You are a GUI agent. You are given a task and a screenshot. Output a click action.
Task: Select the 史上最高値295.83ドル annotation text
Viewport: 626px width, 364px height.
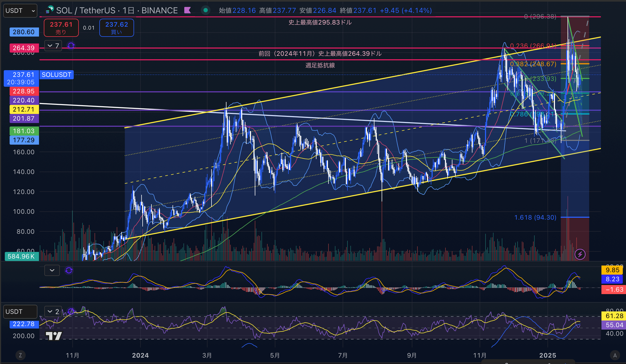click(320, 22)
